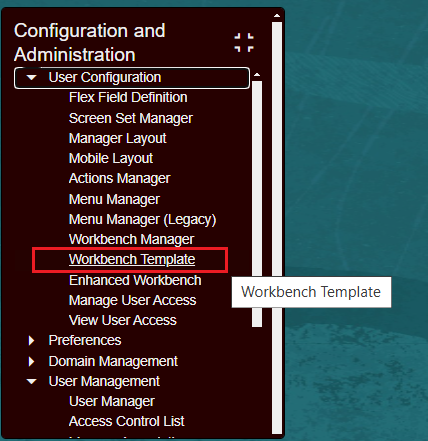Select Manager Layout
The image size is (428, 441).
117,138
